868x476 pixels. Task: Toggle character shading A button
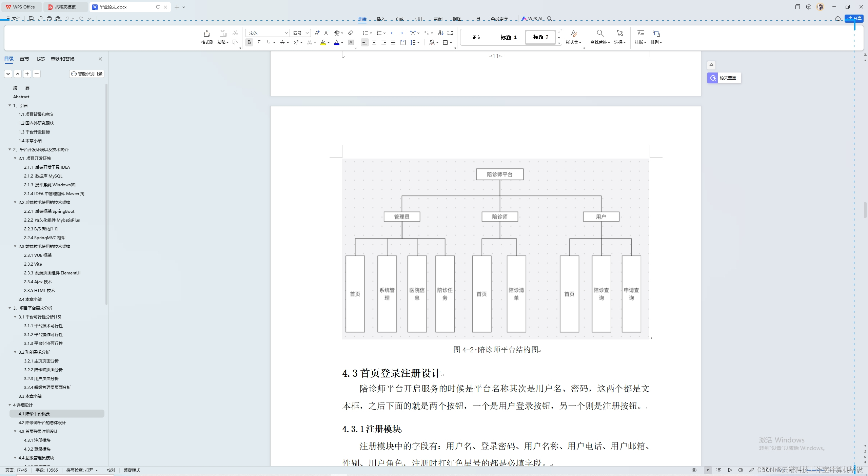pos(351,42)
